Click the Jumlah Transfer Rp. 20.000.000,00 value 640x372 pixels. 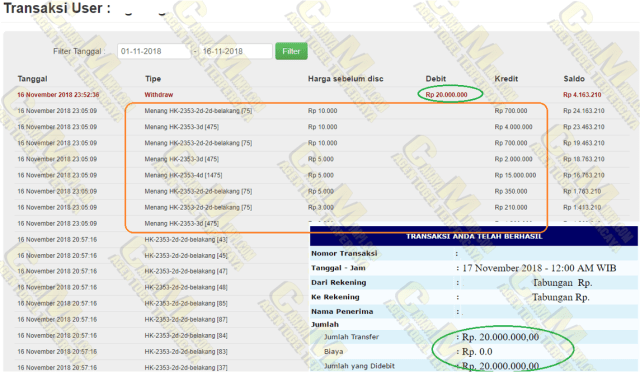tap(500, 337)
